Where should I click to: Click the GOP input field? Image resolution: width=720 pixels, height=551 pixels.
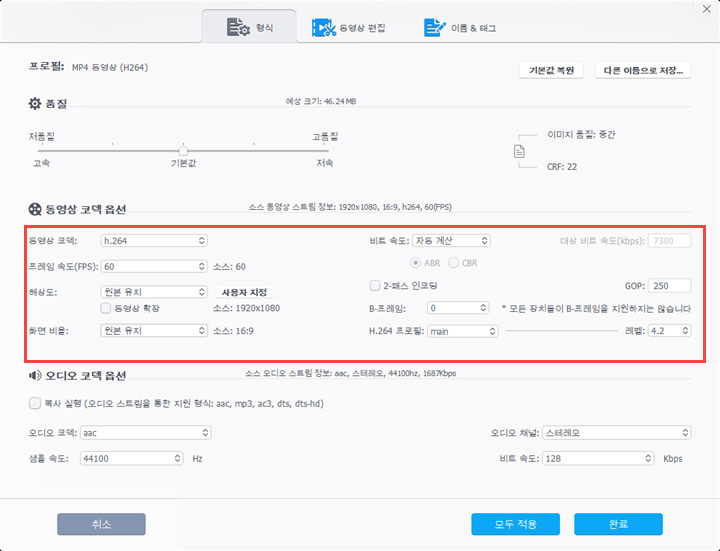click(x=668, y=285)
